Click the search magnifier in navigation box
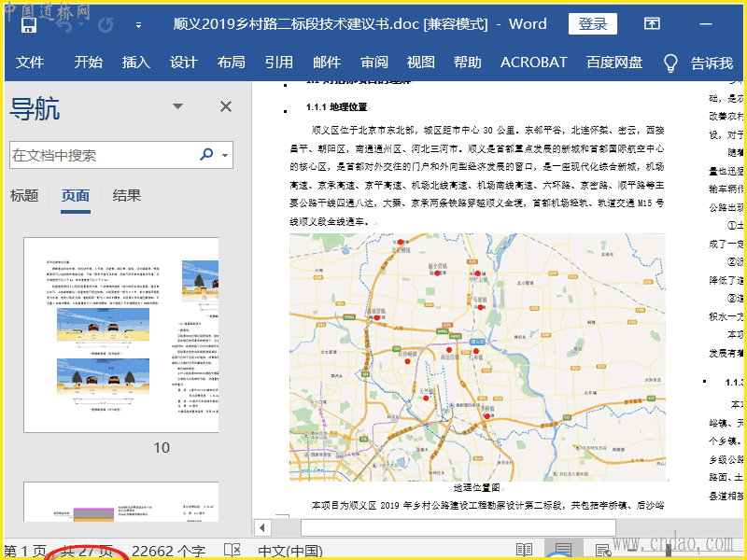Viewport: 747px width, 560px height. 206,155
